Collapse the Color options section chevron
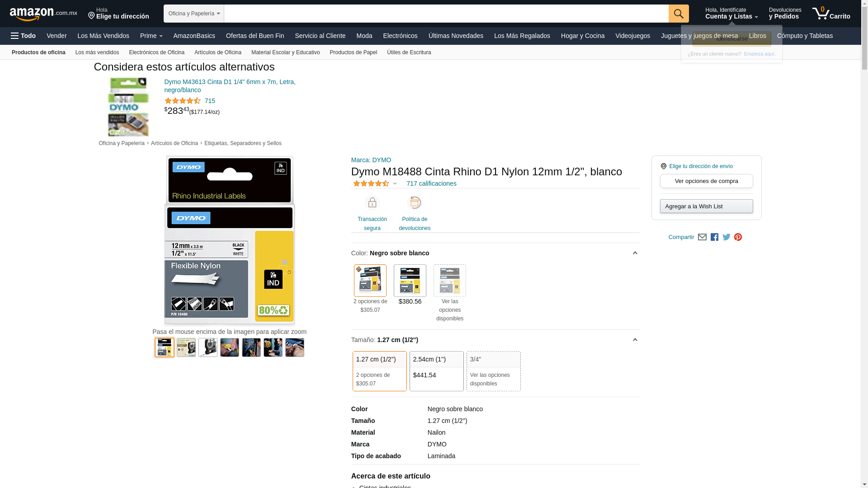The width and height of the screenshot is (868, 488). point(635,253)
